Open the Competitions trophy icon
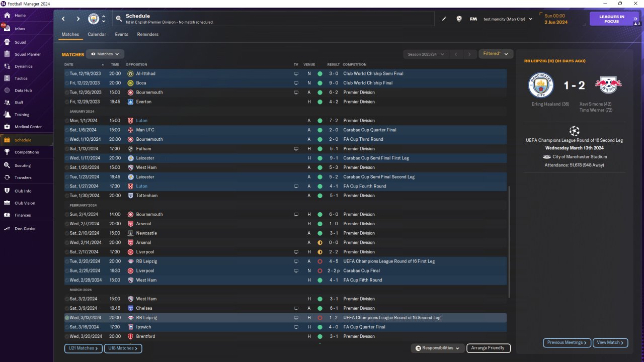 [7, 152]
